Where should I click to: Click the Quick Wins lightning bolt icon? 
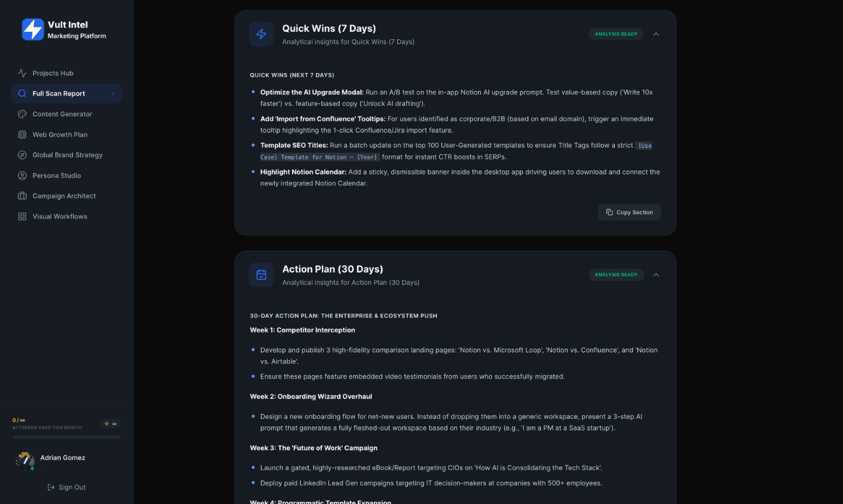[x=261, y=34]
